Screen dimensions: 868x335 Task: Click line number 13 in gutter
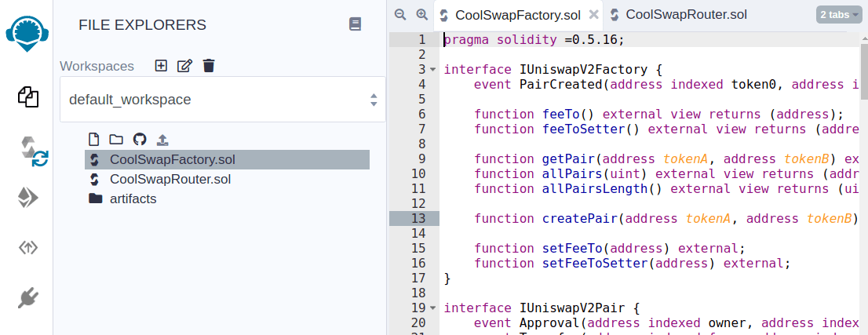[x=418, y=218]
